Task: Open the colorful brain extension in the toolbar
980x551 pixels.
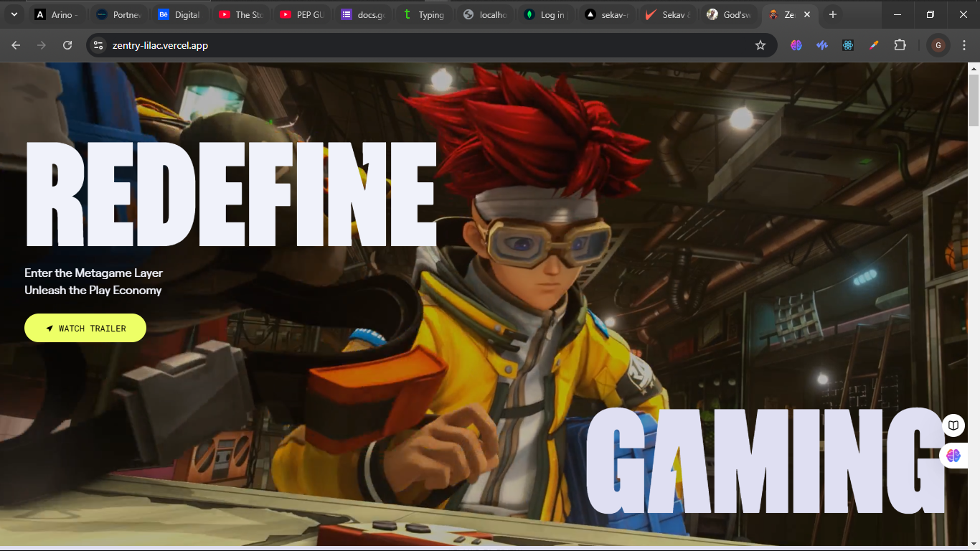Action: pyautogui.click(x=796, y=45)
